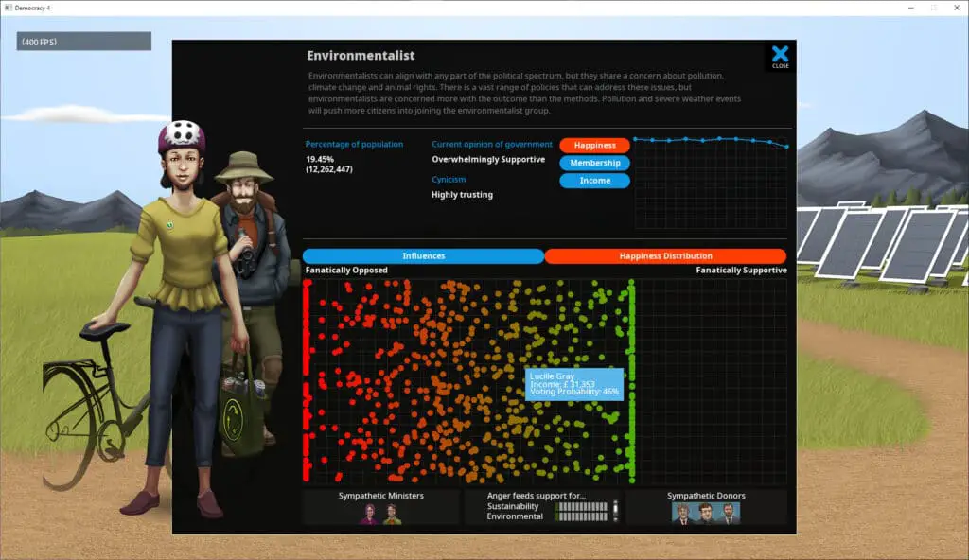Click the Percentage of population label
This screenshot has height=560, width=969.
coord(354,145)
